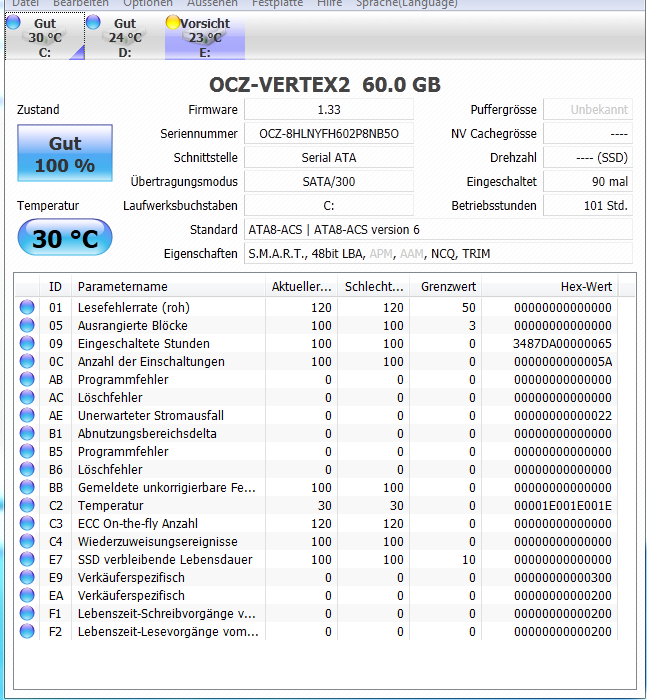Select the drive C: tab

(45, 37)
